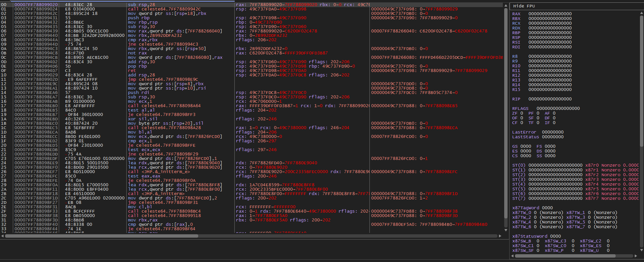
Task: Click the register panel's vertical scrollbar down arrow
Action: click(642, 250)
